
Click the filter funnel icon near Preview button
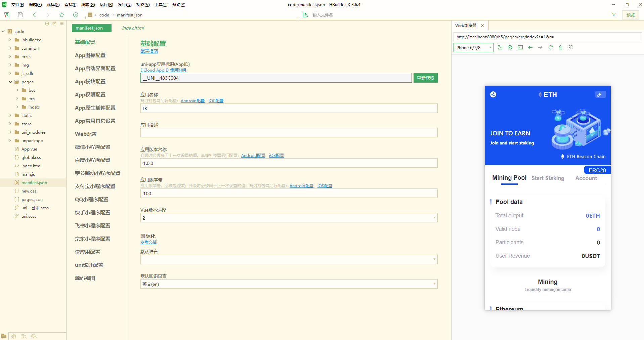pyautogui.click(x=614, y=15)
